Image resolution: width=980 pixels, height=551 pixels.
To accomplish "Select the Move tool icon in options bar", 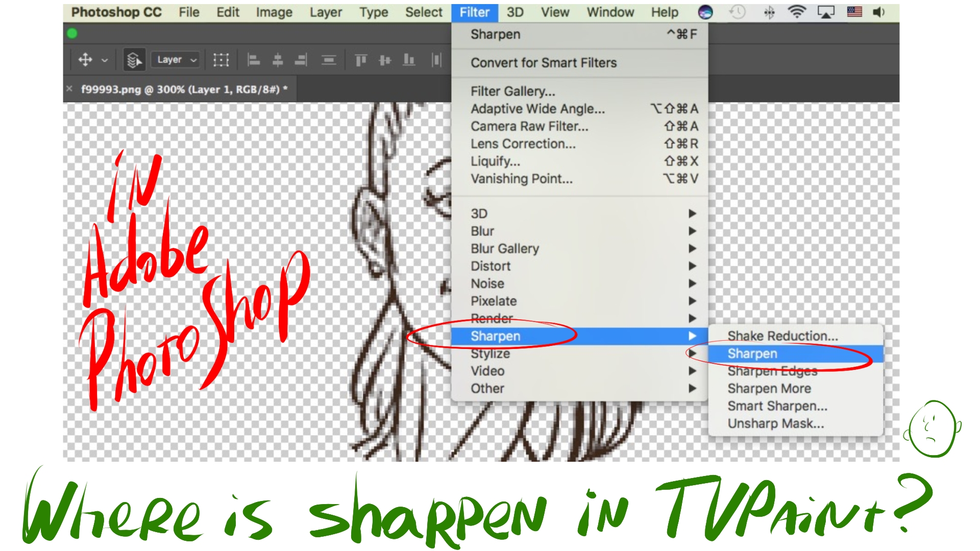I will [x=85, y=60].
